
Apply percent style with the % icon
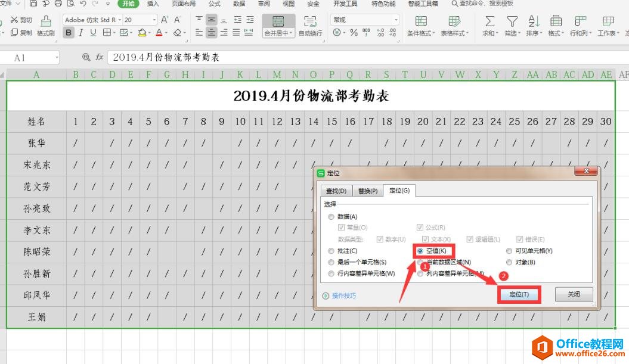click(354, 33)
